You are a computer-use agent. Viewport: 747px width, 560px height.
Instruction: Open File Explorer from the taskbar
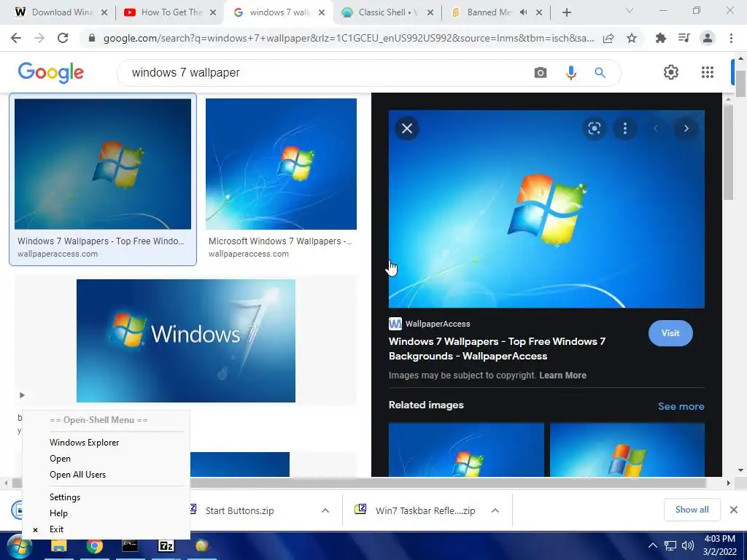[58, 545]
